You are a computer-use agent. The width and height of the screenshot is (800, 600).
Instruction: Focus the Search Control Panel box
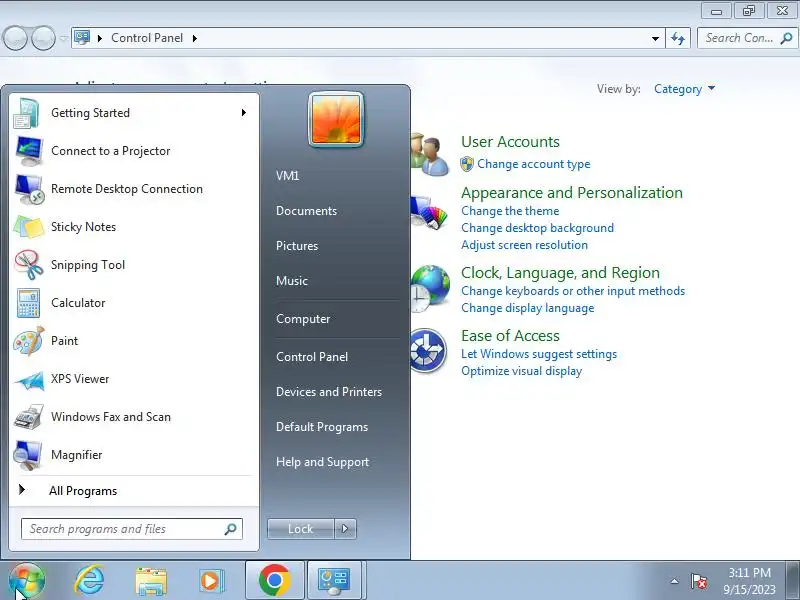(746, 38)
